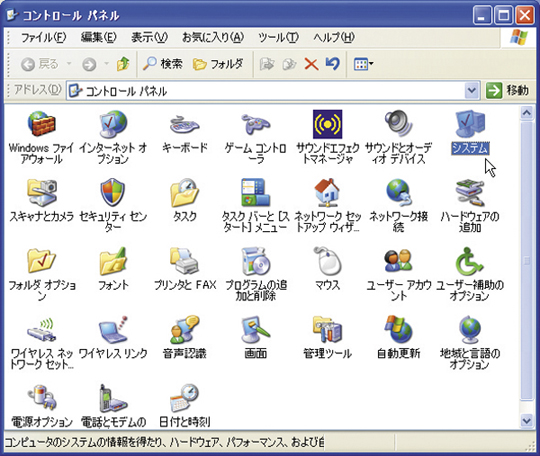The image size is (540, 456).
Task: Select the Windows ファイアウォール icon
Action: [41, 124]
